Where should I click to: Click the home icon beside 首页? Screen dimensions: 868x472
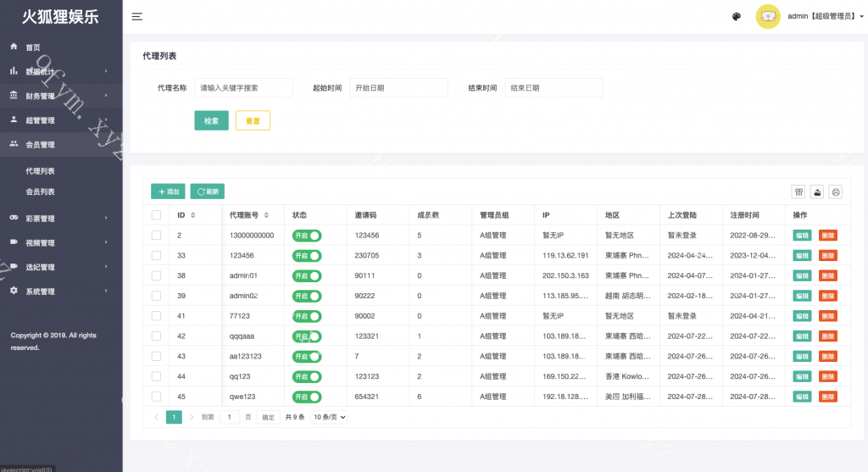(x=14, y=47)
